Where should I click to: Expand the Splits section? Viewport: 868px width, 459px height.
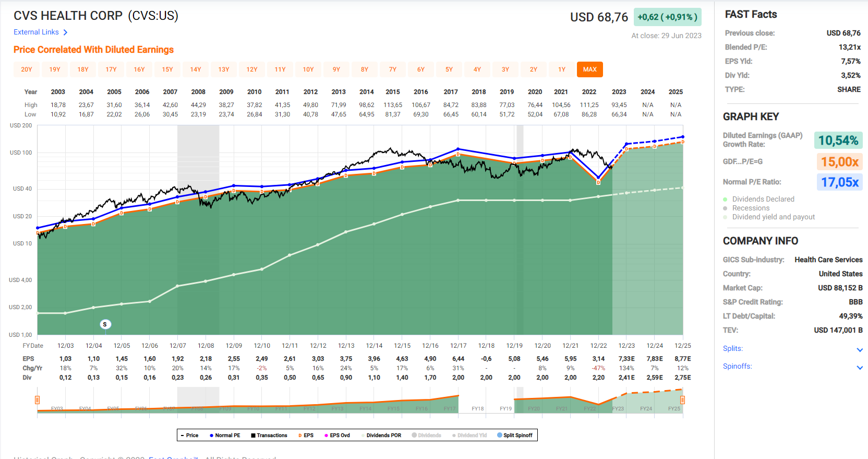pyautogui.click(x=860, y=349)
